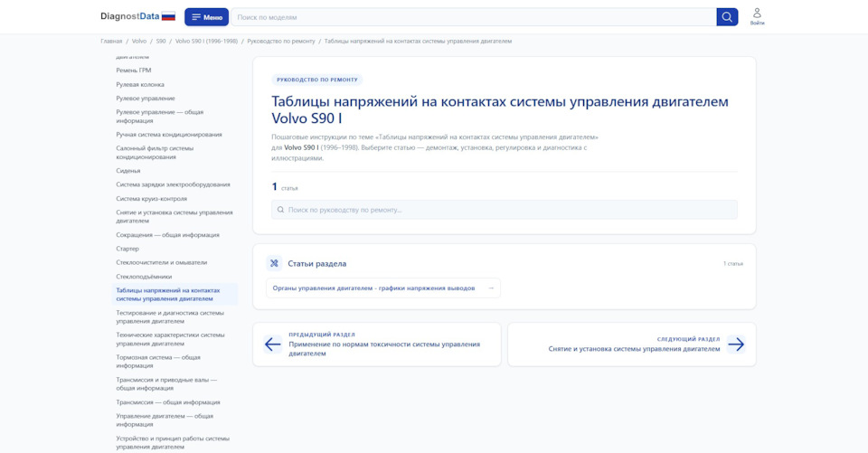Select highlighted Таблицы напряжений sidebar item
Viewport: 868px width, 453px height.
point(175,295)
